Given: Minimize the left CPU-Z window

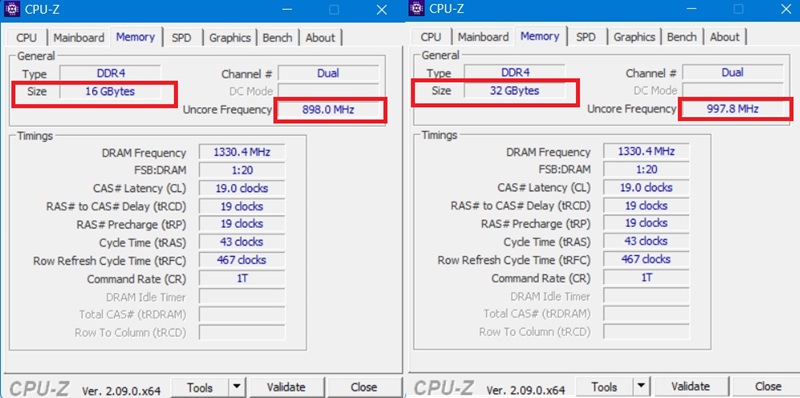Looking at the screenshot, I should coord(287,10).
